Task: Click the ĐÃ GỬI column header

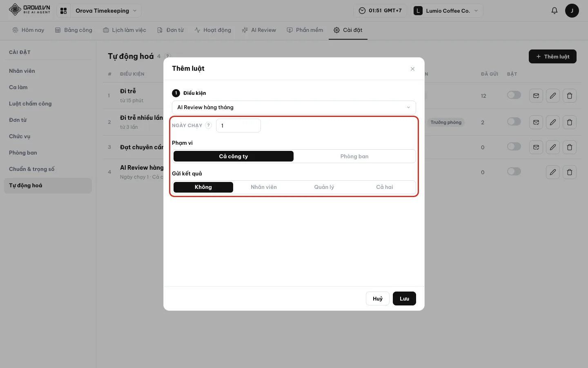Action: pyautogui.click(x=489, y=74)
